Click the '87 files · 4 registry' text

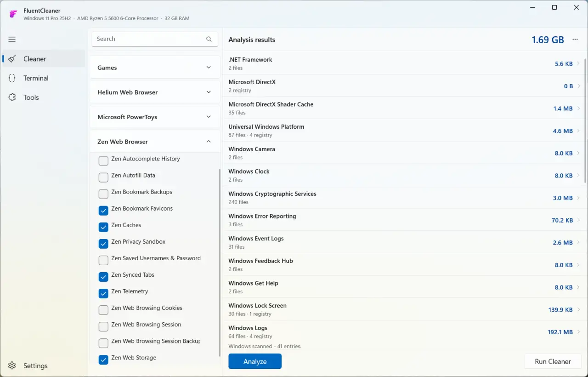[x=250, y=135]
